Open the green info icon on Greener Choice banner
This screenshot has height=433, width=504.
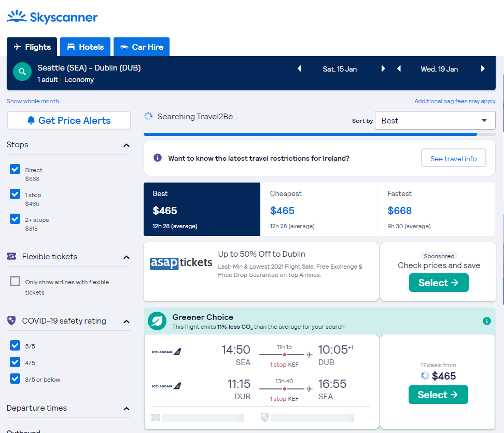pyautogui.click(x=486, y=321)
